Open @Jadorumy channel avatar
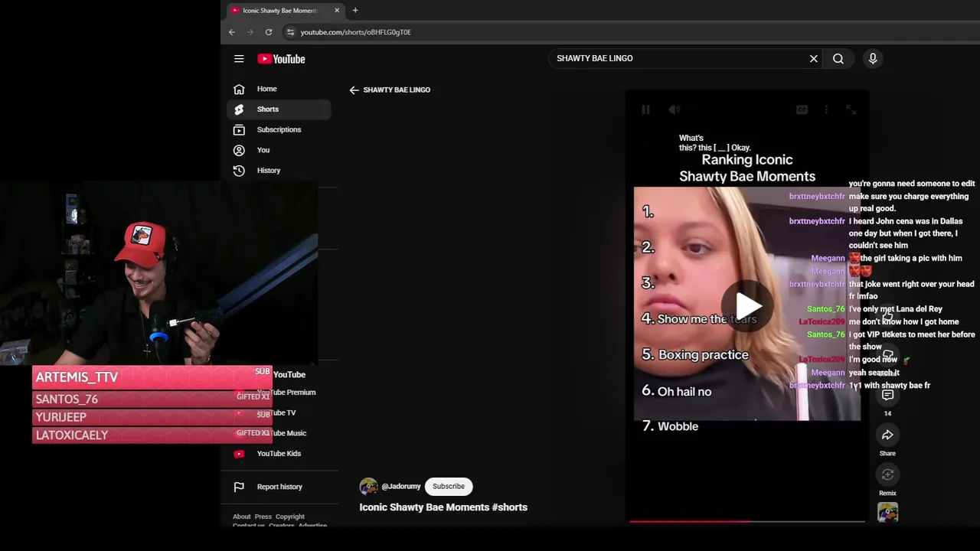The width and height of the screenshot is (980, 551). point(368,487)
